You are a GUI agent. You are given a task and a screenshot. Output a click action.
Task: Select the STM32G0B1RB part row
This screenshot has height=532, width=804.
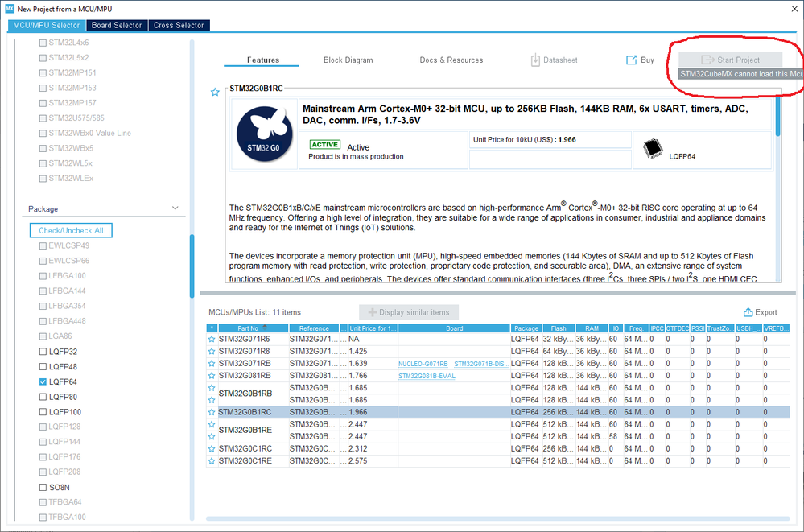coord(245,394)
